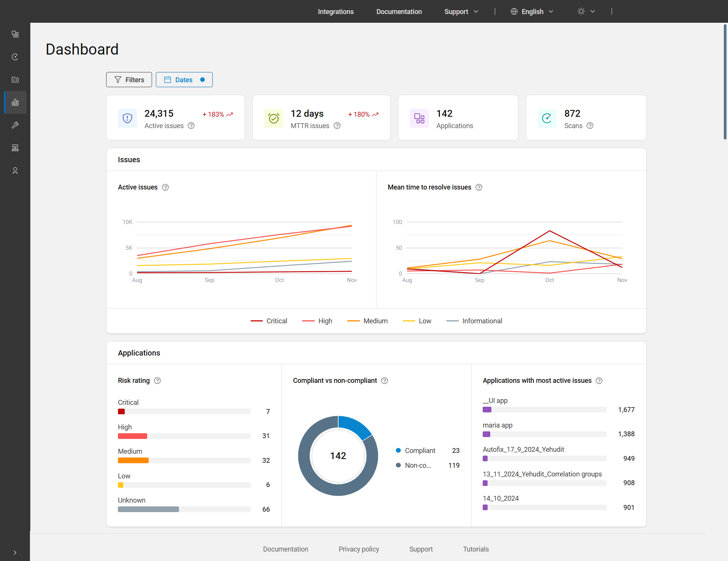Screen dimensions: 728x561
Task: Click help icon beside Active issues chart title
Action: [165, 187]
